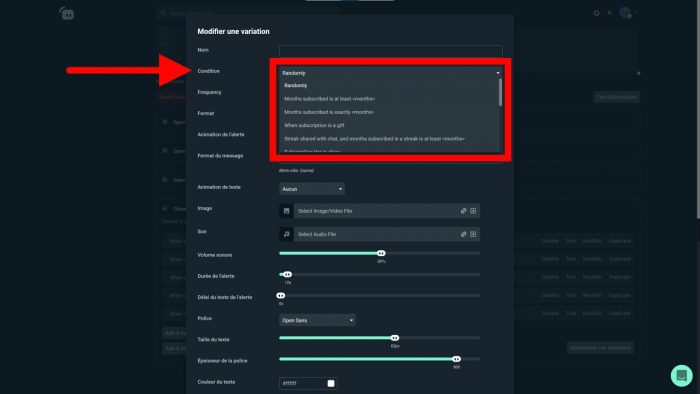Click the Délai du texte de l'alerte slider handle
Screen dimensions: 700x394
280,295
